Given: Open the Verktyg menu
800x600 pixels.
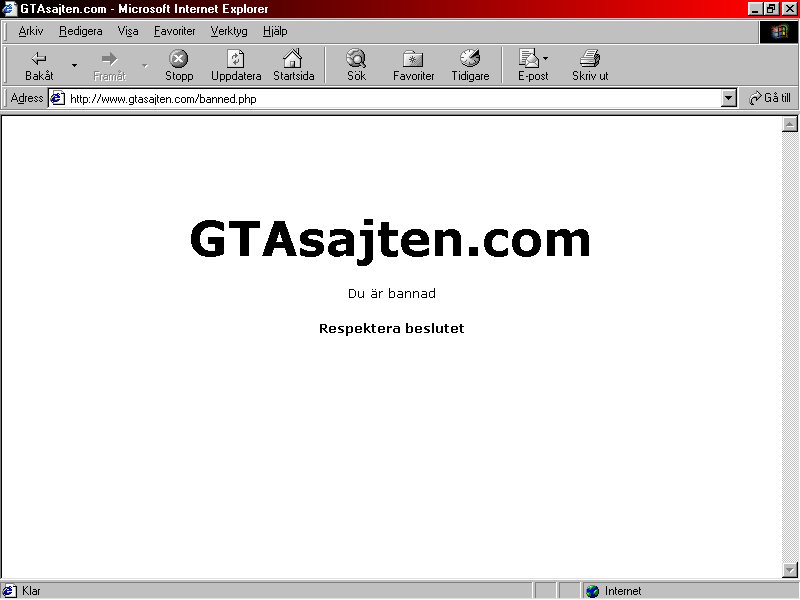Looking at the screenshot, I should tap(229, 31).
